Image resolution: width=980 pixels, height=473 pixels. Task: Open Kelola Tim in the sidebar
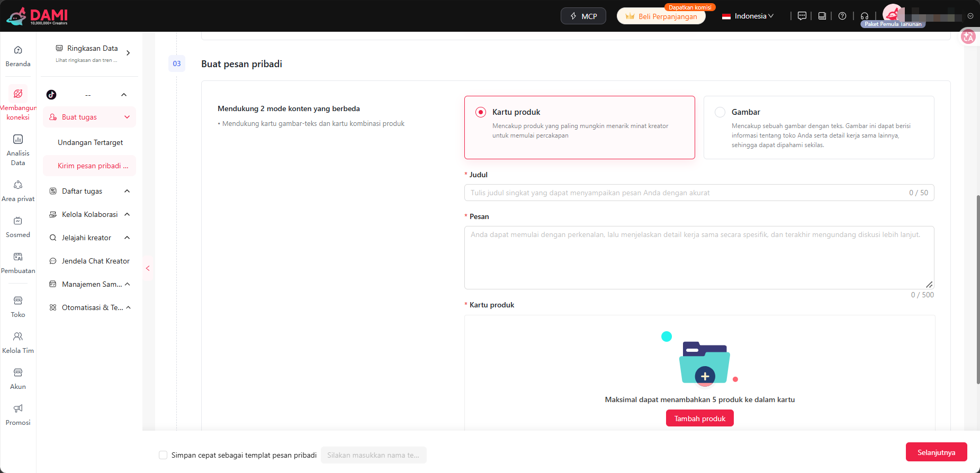[18, 343]
